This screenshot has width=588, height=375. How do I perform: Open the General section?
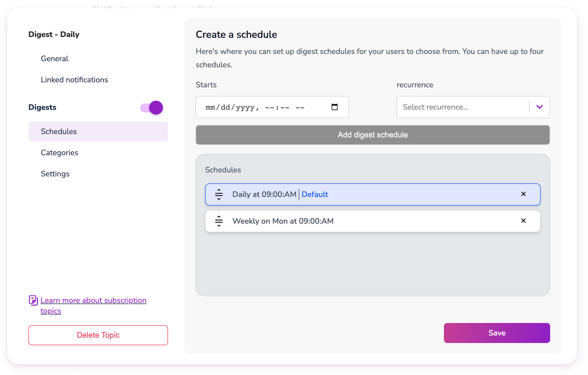55,59
